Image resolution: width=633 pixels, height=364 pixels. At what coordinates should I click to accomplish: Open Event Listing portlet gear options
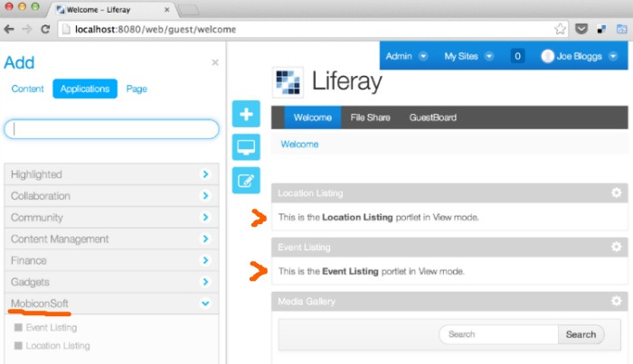(x=616, y=247)
